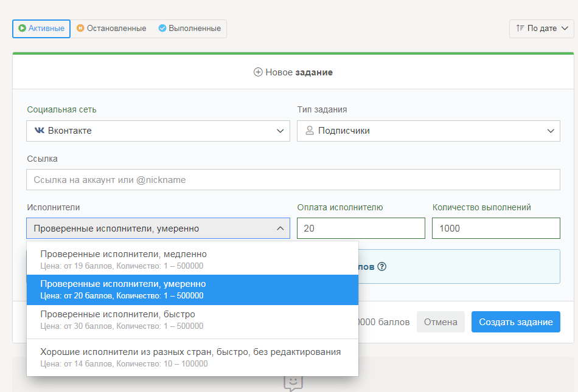Switch to the Остановленные tab
Screen dimensions: 578x392
click(x=111, y=29)
